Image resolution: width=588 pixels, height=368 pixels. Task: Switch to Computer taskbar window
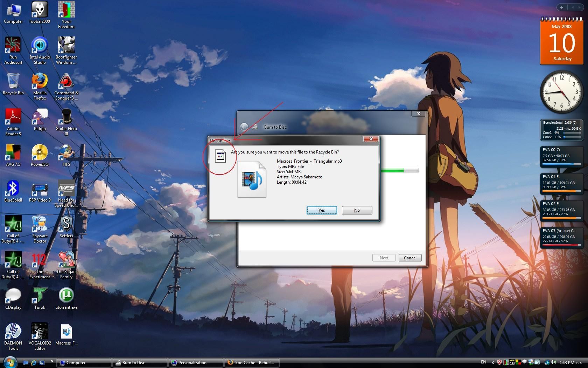coord(84,363)
